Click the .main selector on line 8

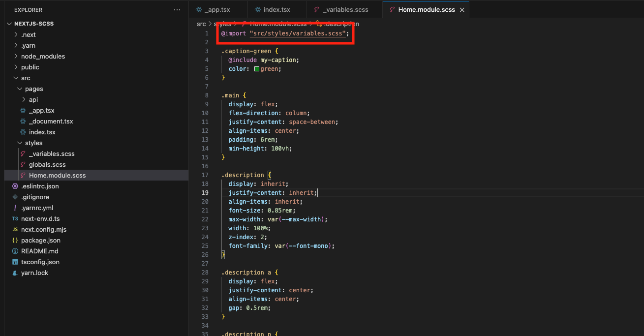coord(230,95)
